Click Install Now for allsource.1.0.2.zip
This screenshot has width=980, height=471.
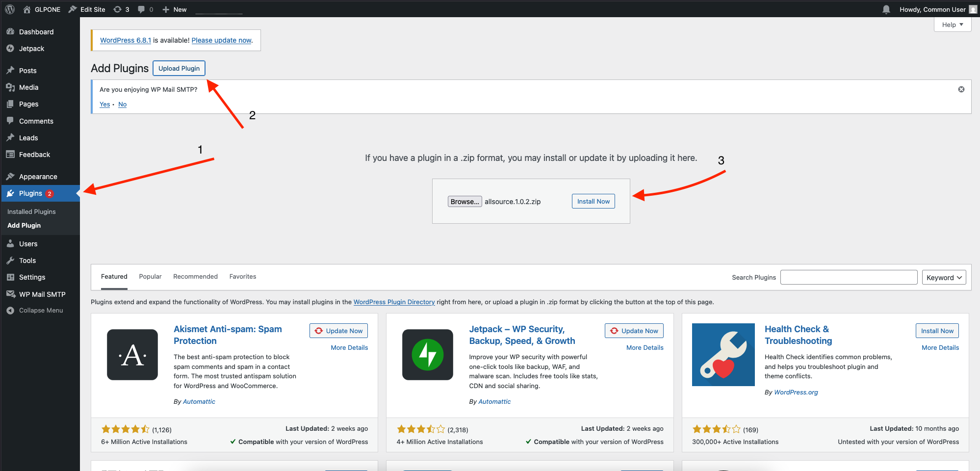593,201
